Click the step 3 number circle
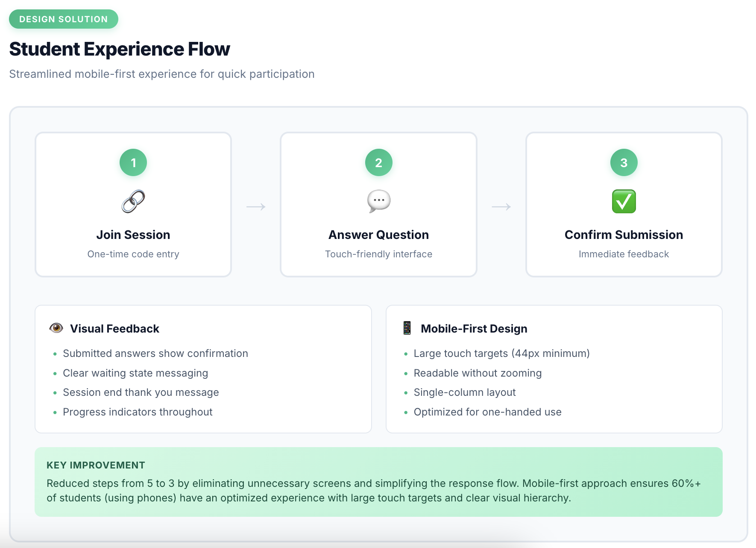The height and width of the screenshot is (548, 756). coord(624,162)
